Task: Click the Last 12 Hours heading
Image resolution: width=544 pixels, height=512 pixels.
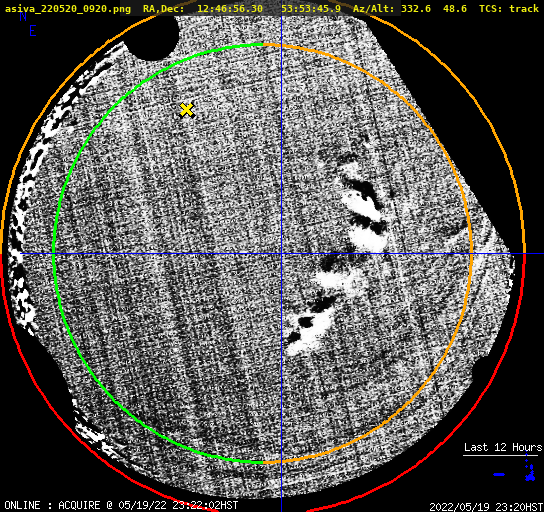Action: tap(503, 447)
